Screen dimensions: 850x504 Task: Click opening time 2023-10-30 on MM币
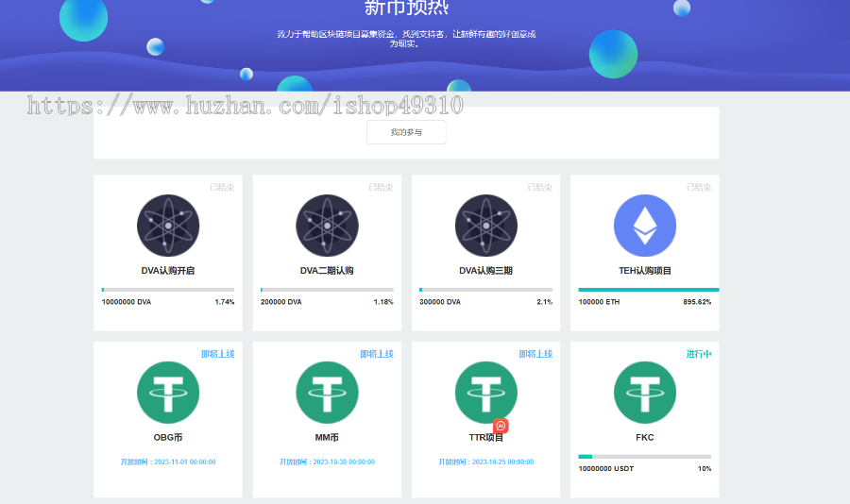tap(327, 462)
